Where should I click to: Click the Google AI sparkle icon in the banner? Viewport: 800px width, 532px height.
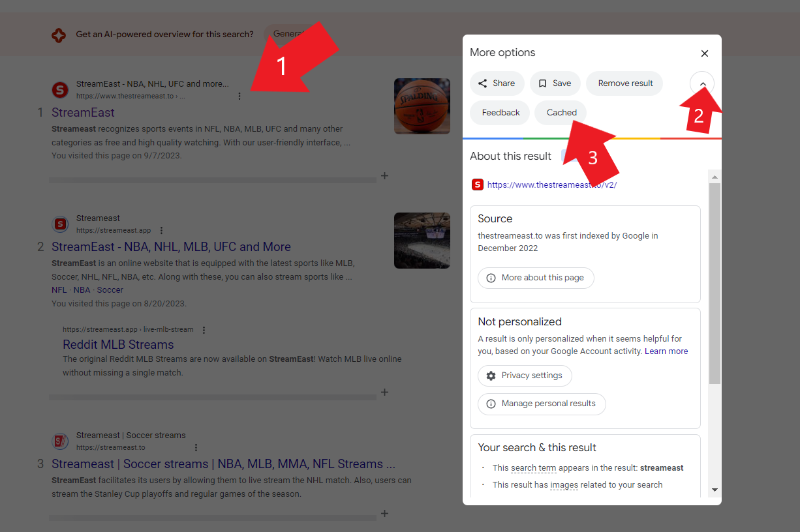pos(59,35)
